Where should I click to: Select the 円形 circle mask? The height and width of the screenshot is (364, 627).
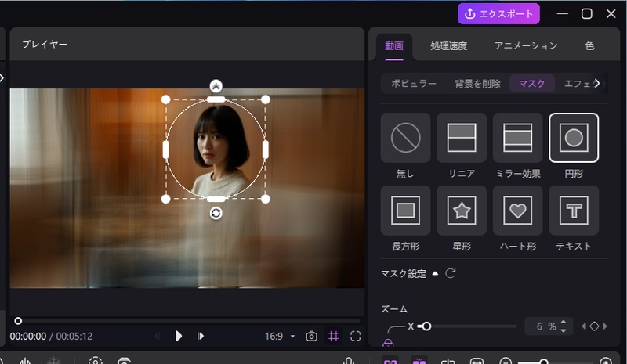point(574,138)
